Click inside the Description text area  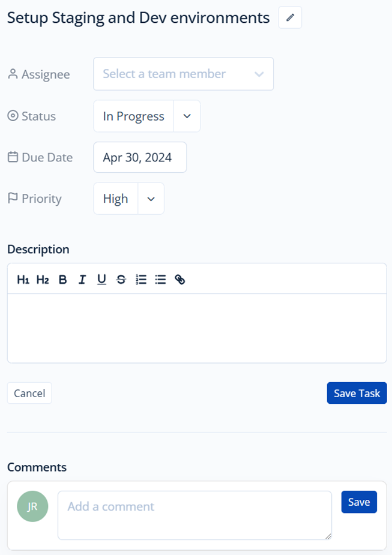tap(197, 328)
